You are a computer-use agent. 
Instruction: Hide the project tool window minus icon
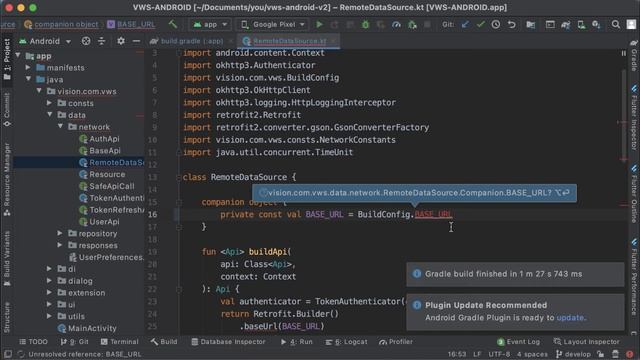coord(136,41)
